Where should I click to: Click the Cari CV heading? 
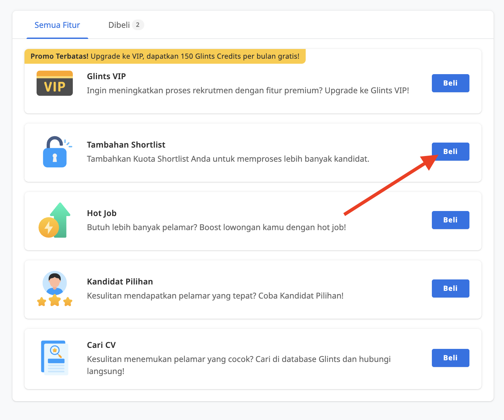[101, 345]
